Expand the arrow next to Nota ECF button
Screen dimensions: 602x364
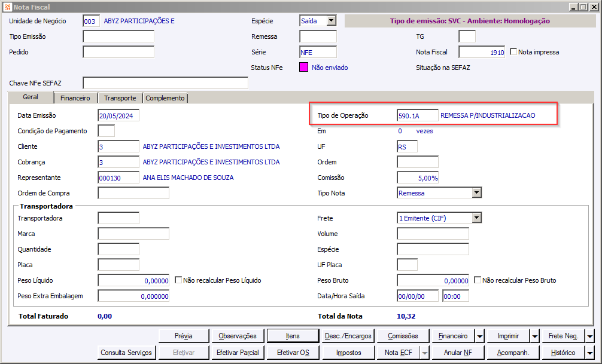[424, 353]
